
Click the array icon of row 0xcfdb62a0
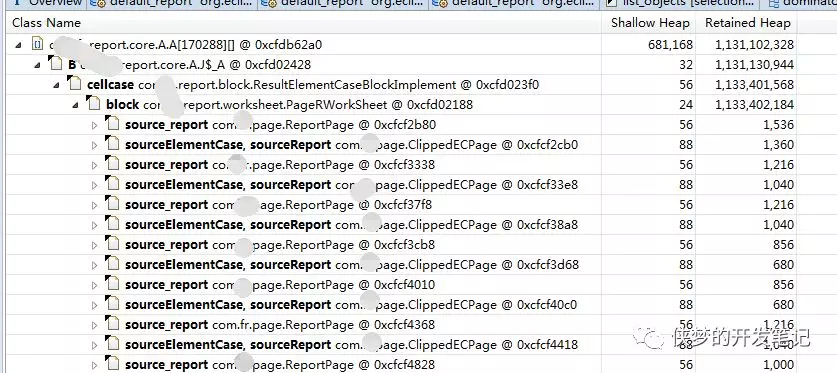pos(37,44)
